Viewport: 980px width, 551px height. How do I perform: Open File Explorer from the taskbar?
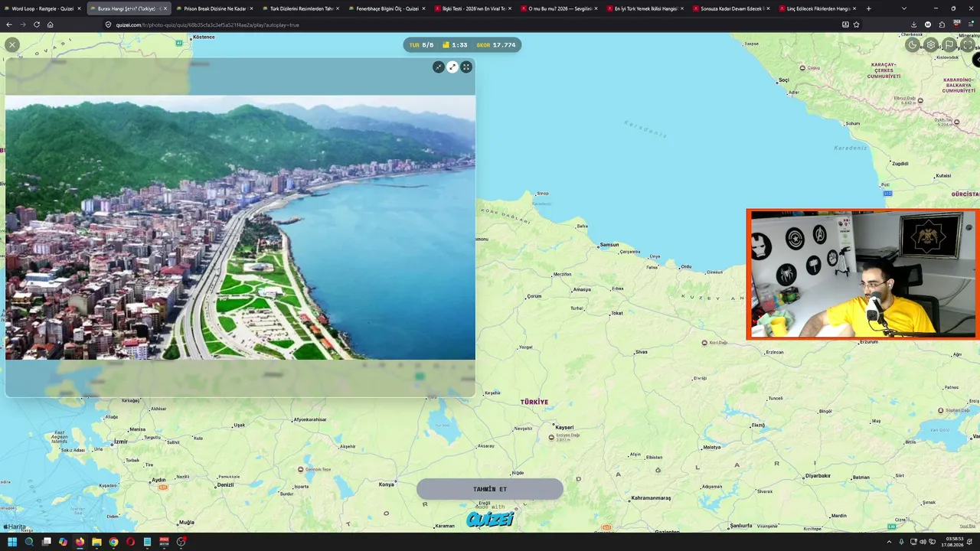tap(96, 542)
